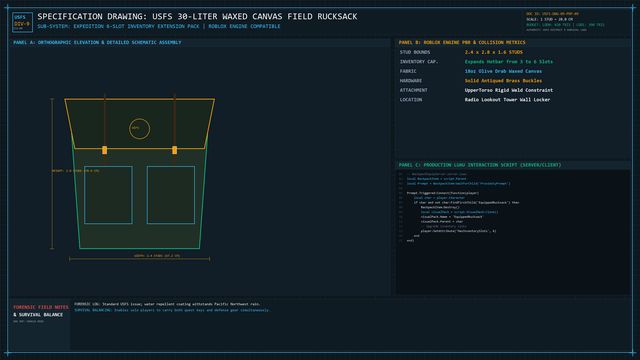Click the rucksack width dimension label
Image resolution: width=640 pixels, height=360 pixels.
157,256
